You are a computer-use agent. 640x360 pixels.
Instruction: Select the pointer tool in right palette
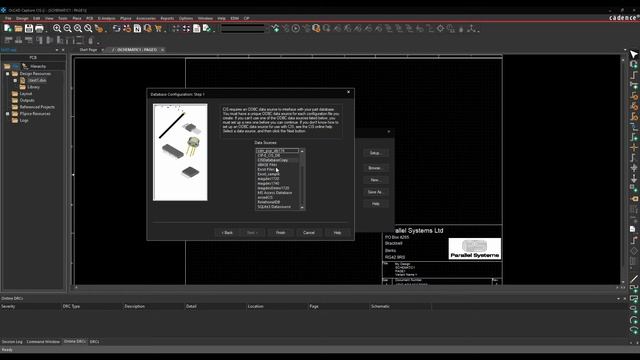pyautogui.click(x=633, y=54)
